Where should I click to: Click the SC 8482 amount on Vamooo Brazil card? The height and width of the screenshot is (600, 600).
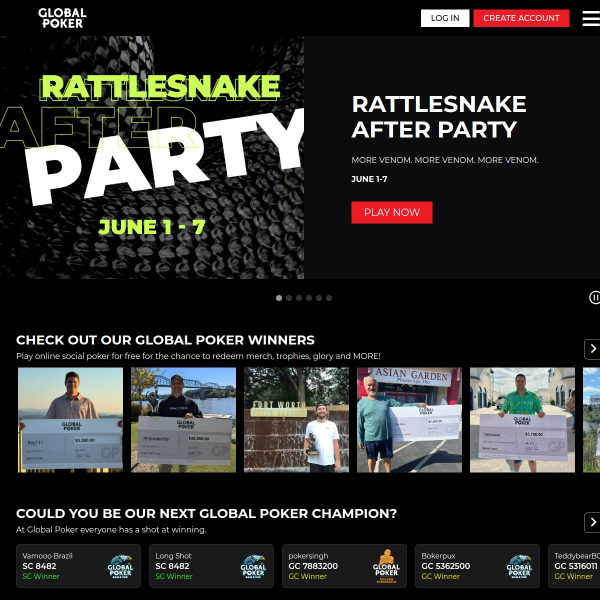39,566
